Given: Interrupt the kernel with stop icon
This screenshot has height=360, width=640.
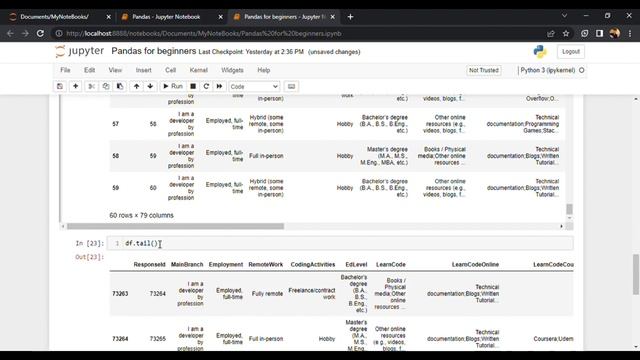Looking at the screenshot, I should 193,87.
